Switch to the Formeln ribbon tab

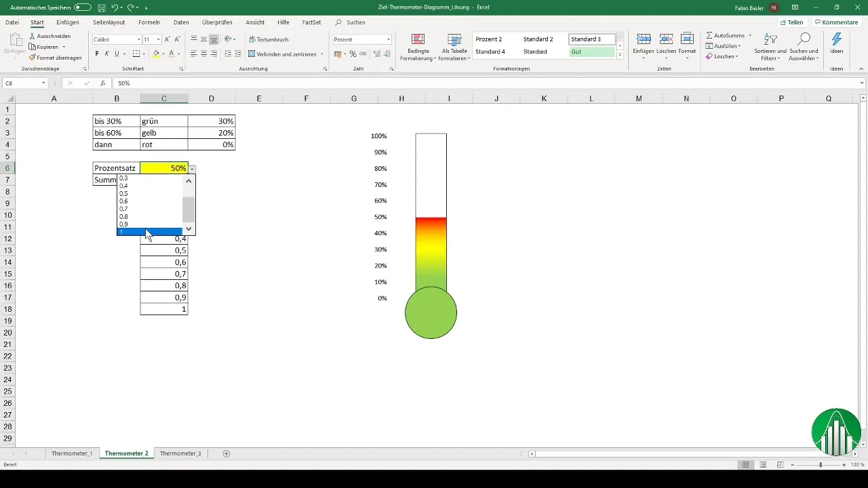click(x=149, y=22)
